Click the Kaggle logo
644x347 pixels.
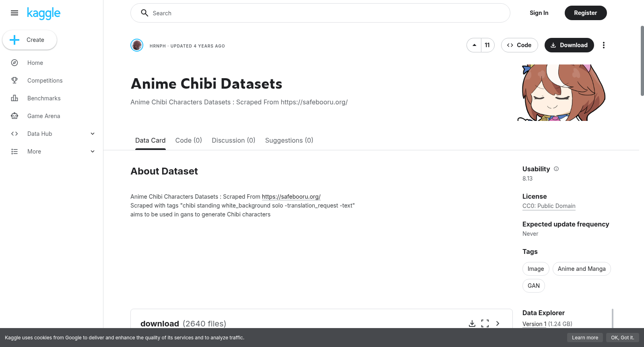43,13
